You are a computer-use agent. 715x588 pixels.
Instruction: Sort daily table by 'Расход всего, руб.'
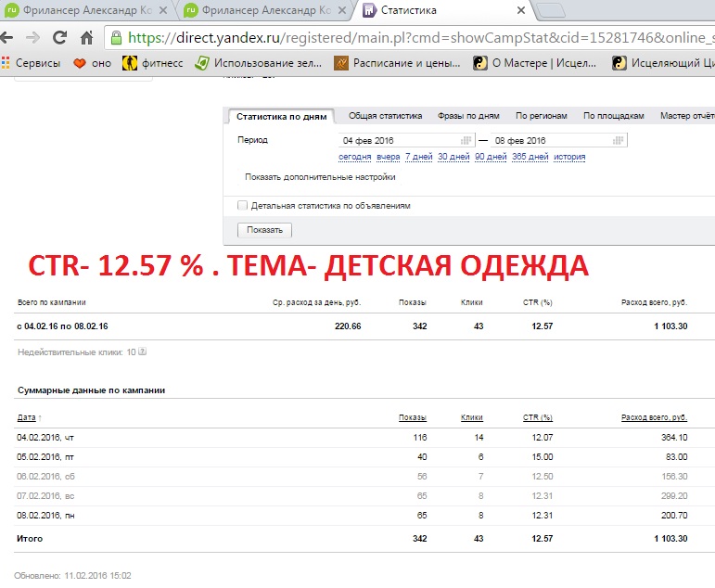coord(654,417)
